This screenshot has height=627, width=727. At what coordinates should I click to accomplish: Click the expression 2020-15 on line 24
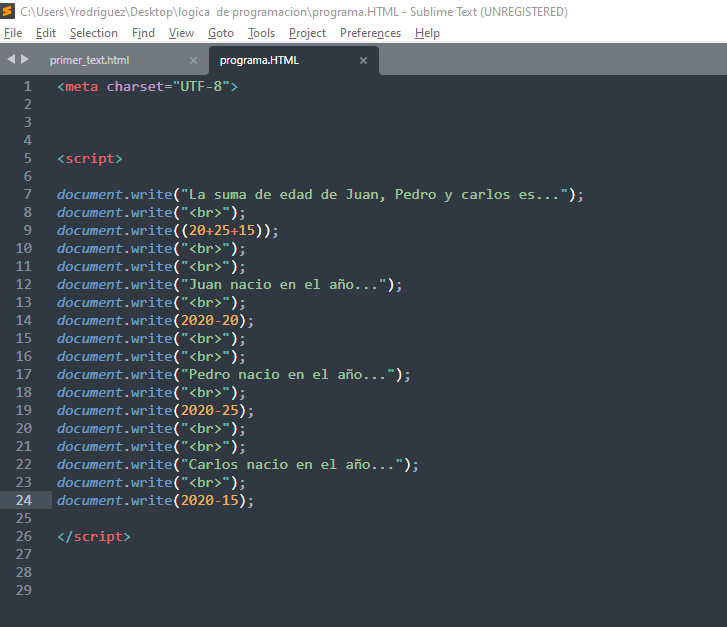pyautogui.click(x=210, y=500)
